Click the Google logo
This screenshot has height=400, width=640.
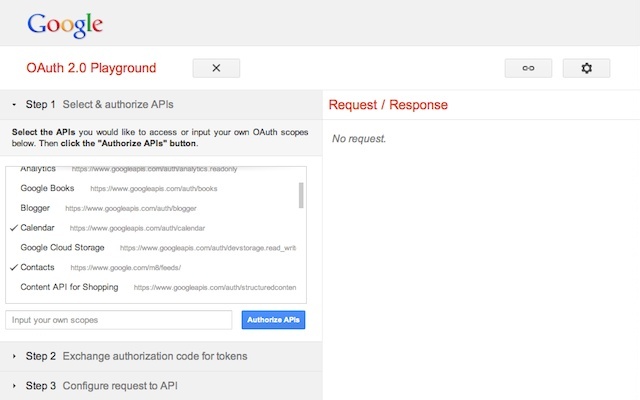pos(65,25)
